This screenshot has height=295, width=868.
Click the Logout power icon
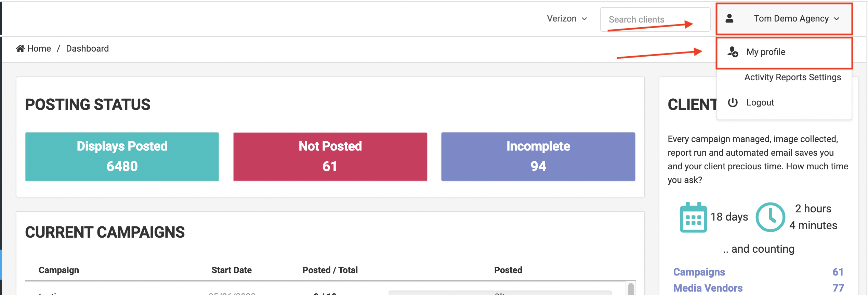point(733,102)
